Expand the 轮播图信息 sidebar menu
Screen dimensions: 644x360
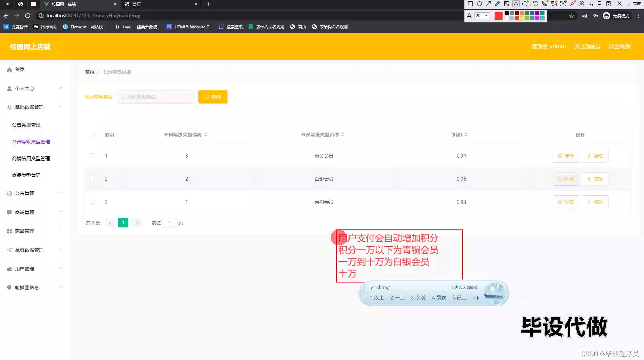[35, 287]
